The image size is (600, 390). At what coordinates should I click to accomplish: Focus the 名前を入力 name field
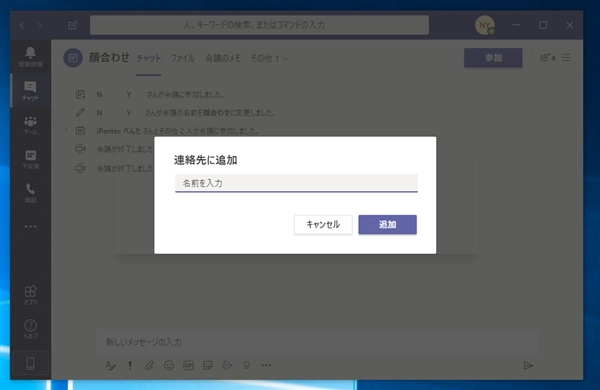click(296, 183)
